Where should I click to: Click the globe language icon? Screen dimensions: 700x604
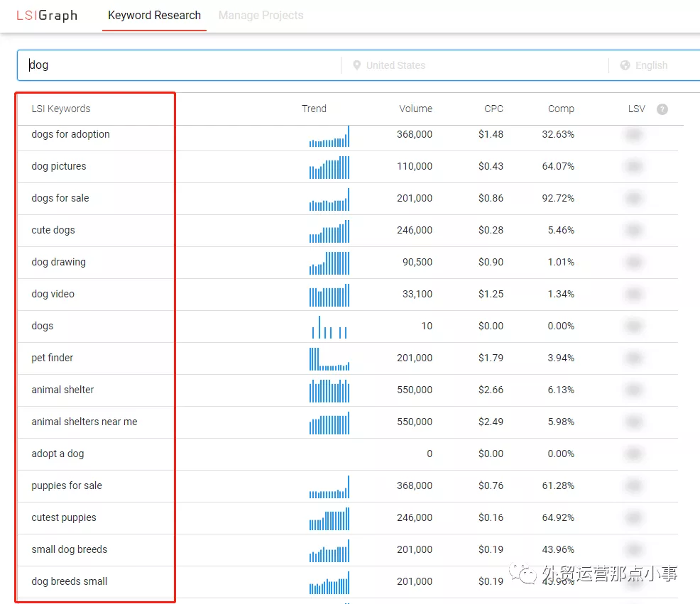(625, 65)
